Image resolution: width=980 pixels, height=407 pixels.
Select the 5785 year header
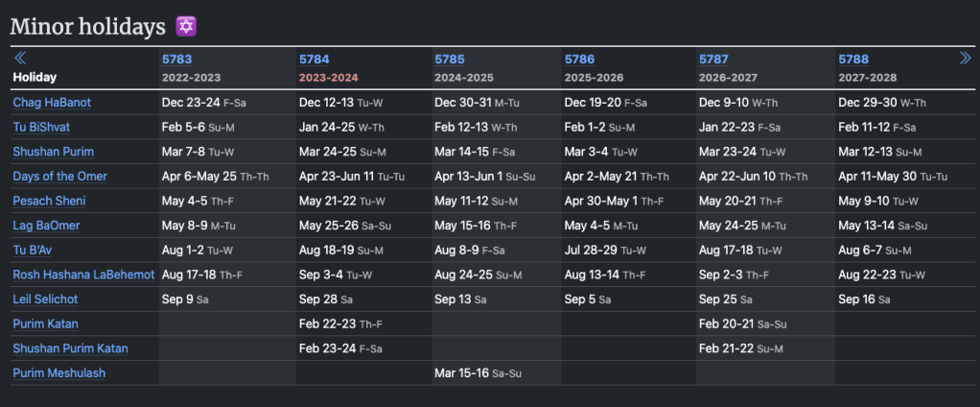click(x=449, y=60)
